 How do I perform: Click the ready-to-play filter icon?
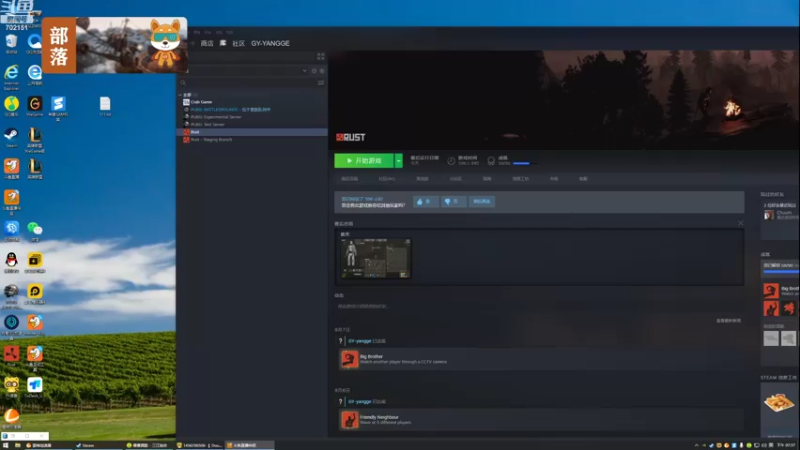[321, 71]
